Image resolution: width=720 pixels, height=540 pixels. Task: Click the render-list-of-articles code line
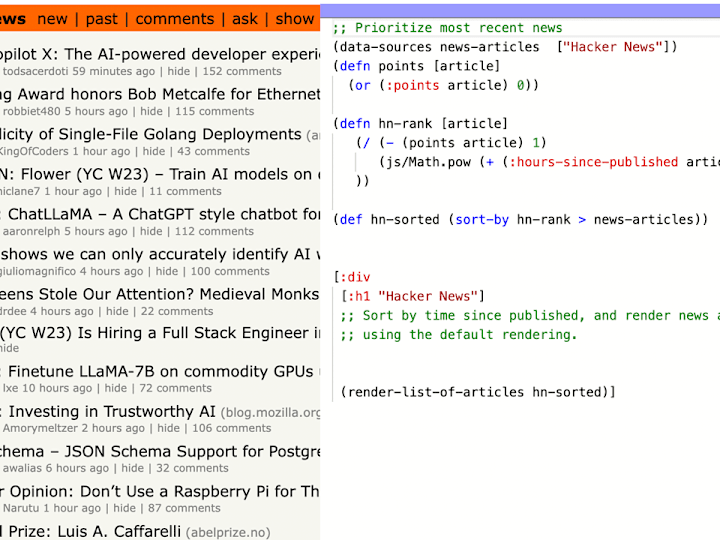pyautogui.click(x=478, y=392)
